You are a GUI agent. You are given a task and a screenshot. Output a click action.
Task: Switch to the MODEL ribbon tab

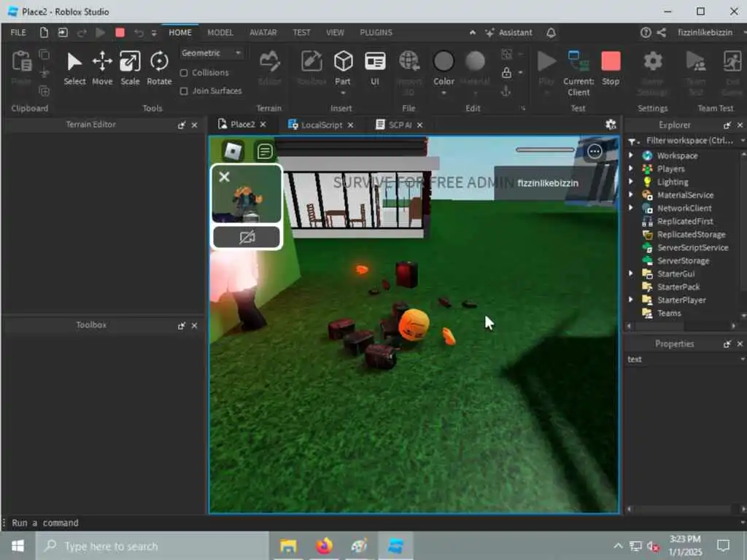click(x=220, y=32)
